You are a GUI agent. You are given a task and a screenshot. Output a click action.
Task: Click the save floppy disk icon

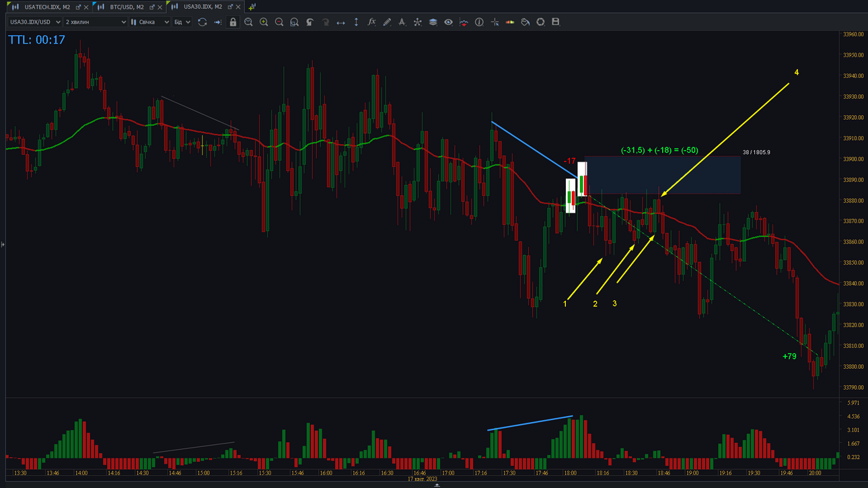click(556, 22)
